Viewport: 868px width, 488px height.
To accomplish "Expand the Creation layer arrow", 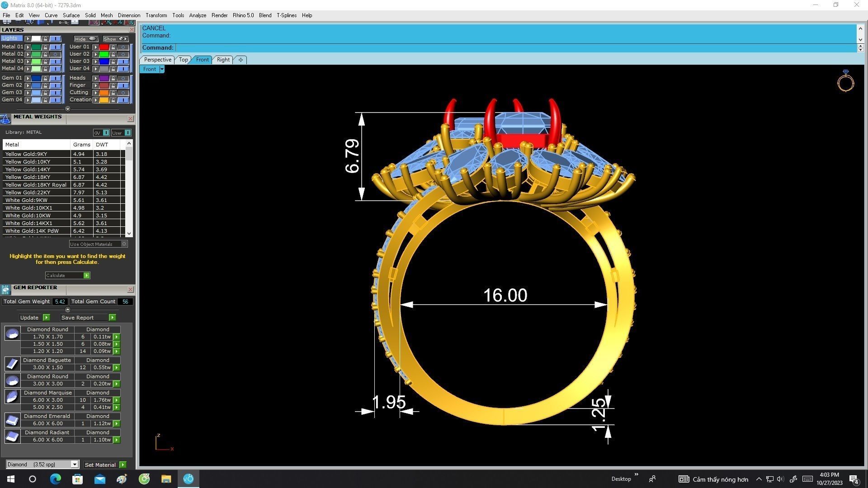I will pyautogui.click(x=95, y=100).
